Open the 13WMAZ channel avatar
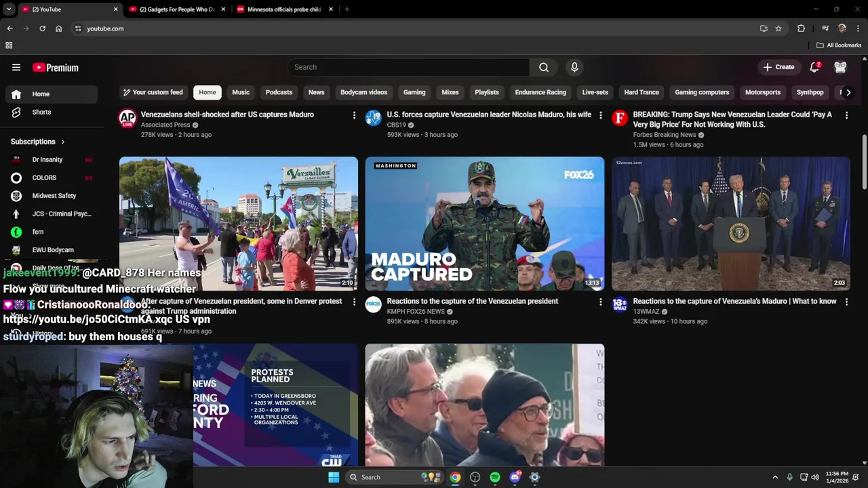This screenshot has height=488, width=868. click(620, 305)
